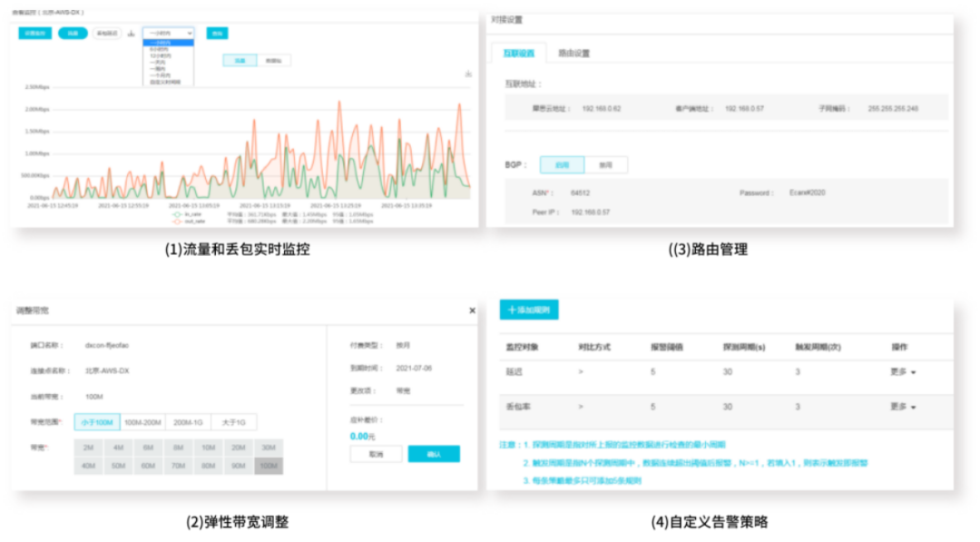
Task: Click the 确认 button in bandwidth dialog
Action: tap(434, 455)
